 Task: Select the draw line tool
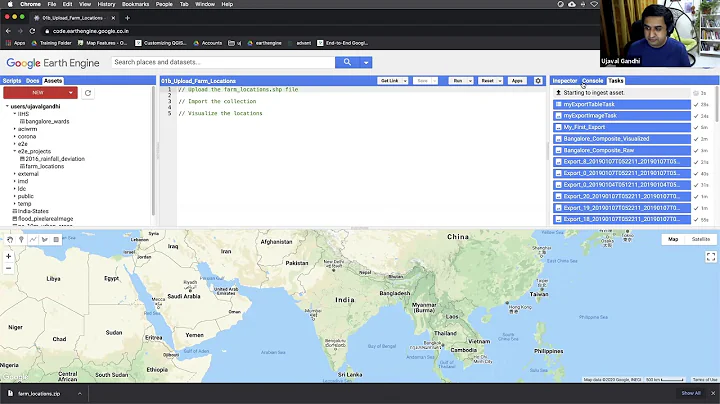pyautogui.click(x=33, y=239)
